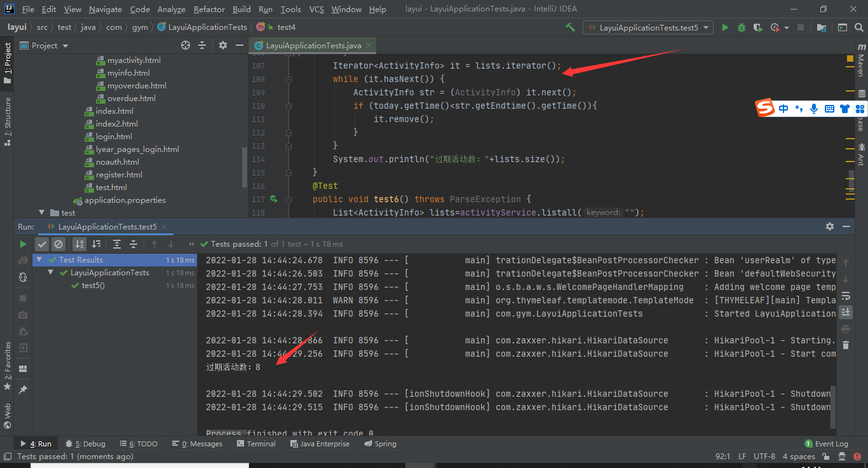The image size is (868, 468).
Task: Hide the Project tool window
Action: (x=240, y=45)
